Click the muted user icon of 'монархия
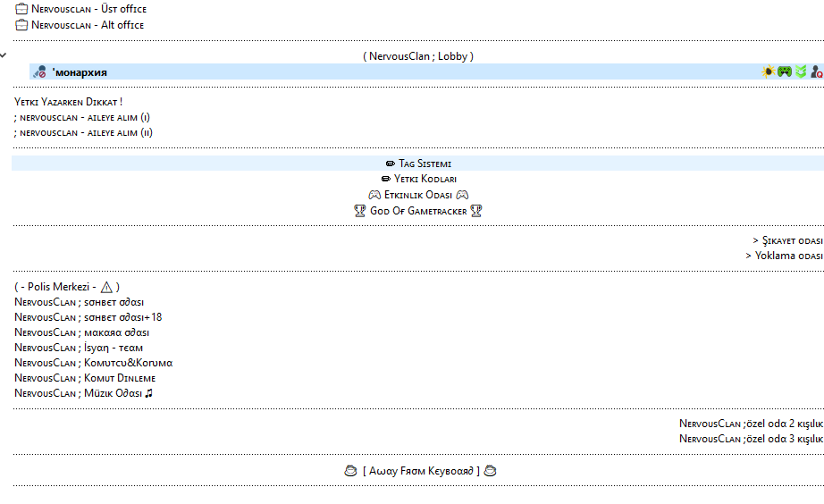Screen dimensions: 824x504 (x=40, y=72)
